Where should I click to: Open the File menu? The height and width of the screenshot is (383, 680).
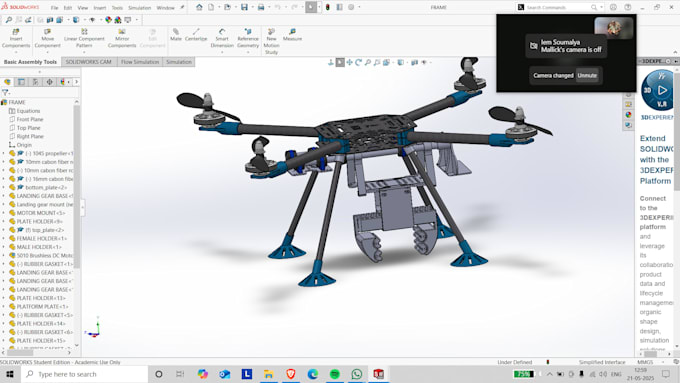[x=54, y=8]
